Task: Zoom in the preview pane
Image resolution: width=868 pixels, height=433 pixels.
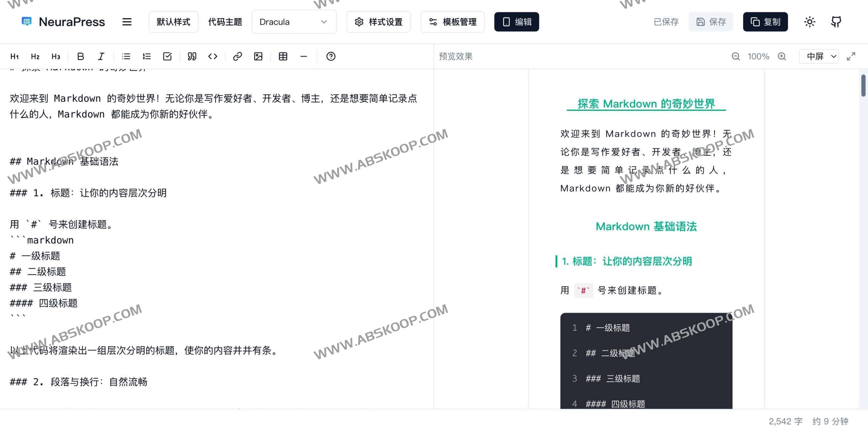Action: click(782, 56)
